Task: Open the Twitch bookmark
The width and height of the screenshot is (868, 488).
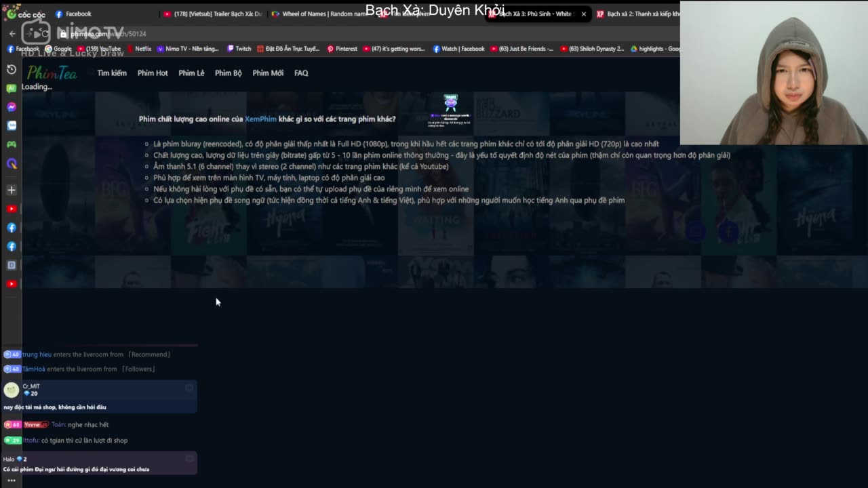Action: tap(239, 49)
